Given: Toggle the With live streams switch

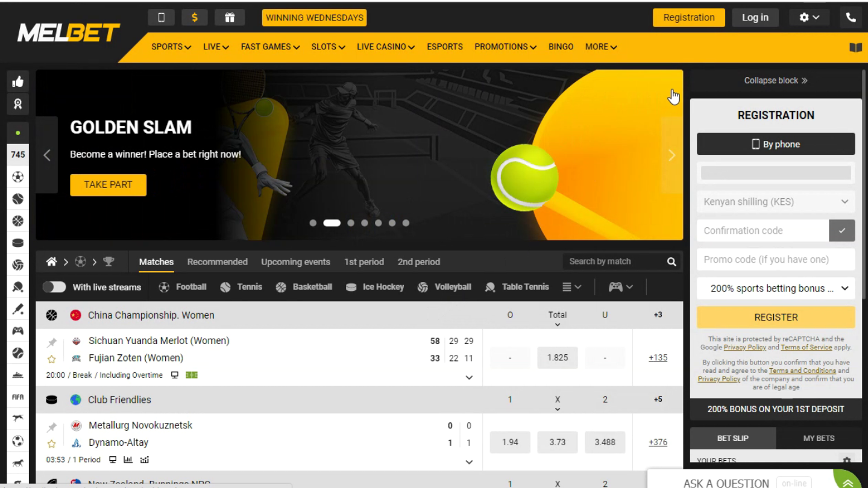Looking at the screenshot, I should coord(54,287).
